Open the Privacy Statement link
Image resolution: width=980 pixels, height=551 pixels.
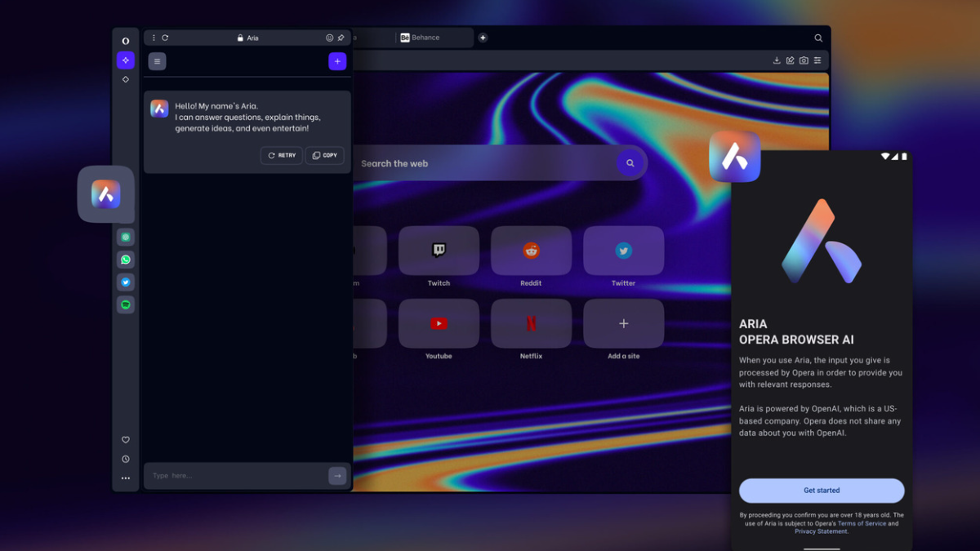(821, 531)
